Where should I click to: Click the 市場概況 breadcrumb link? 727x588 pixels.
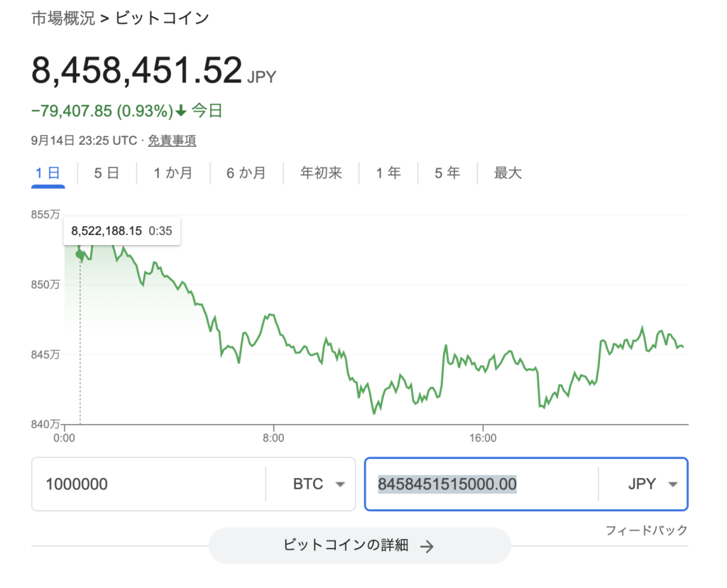(62, 18)
